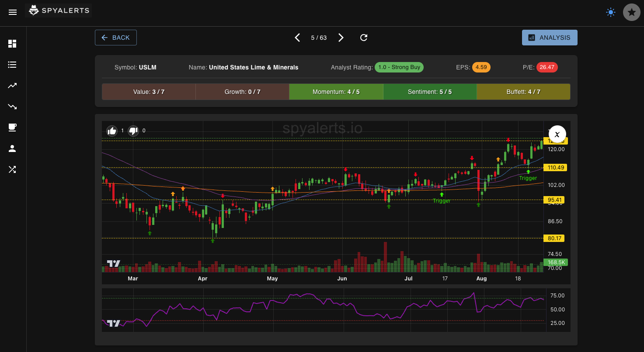Go to the next stock with right chevron
644x352 pixels.
point(341,38)
